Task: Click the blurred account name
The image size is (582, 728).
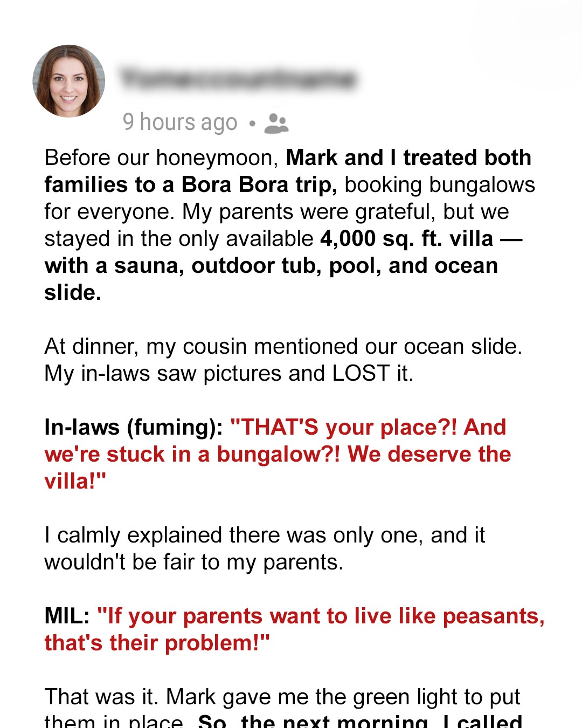Action: (x=238, y=79)
